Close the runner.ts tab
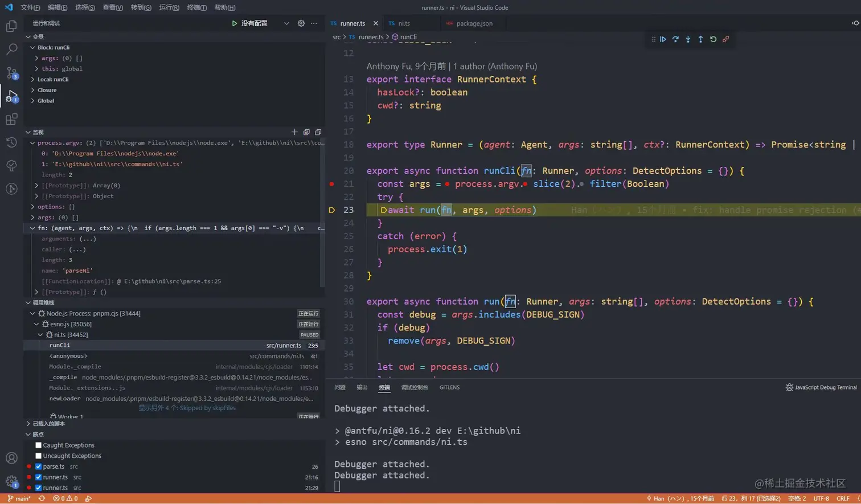 (x=376, y=23)
